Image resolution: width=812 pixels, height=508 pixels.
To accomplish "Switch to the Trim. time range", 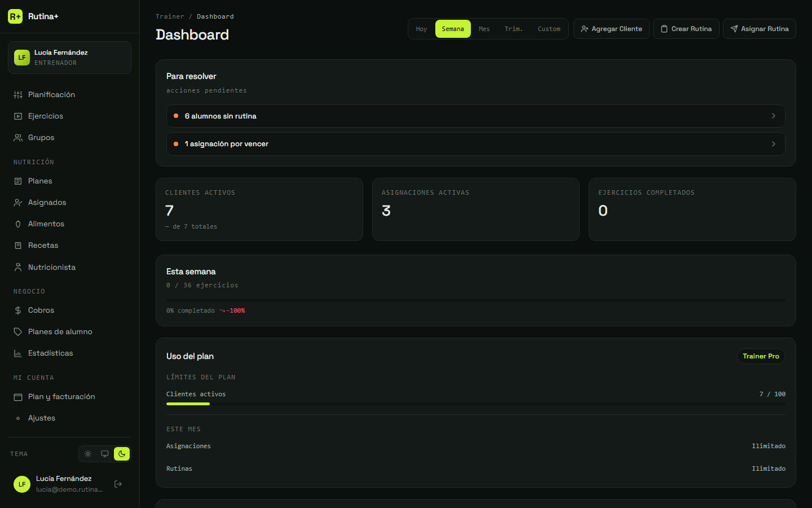I will [x=514, y=29].
